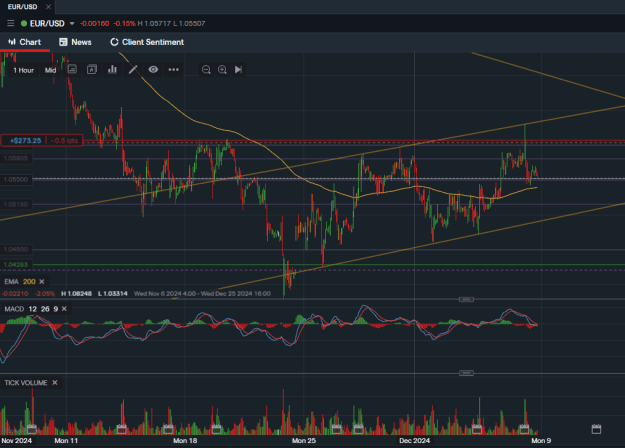Grab the divider handle above Tick Volume panel
625x448 pixels.
(466, 373)
